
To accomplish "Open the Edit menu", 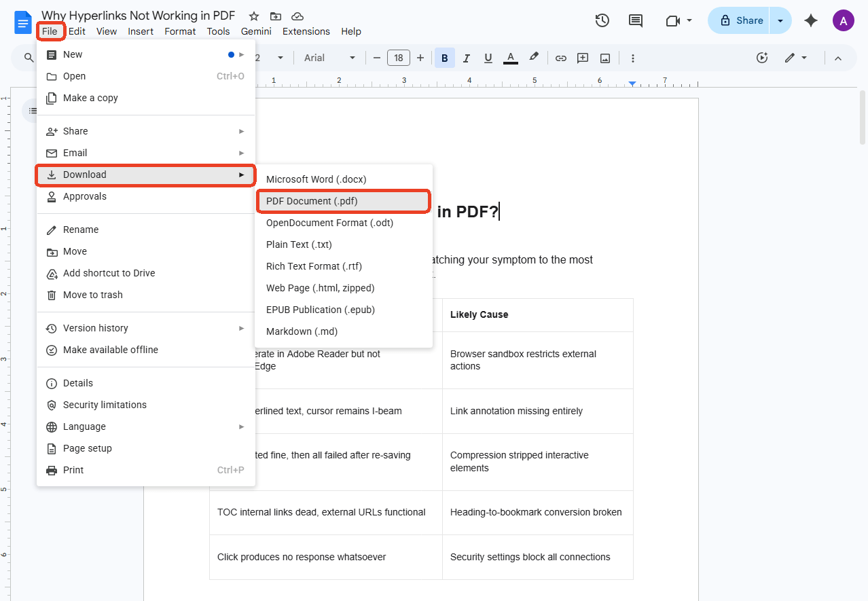I will [77, 31].
